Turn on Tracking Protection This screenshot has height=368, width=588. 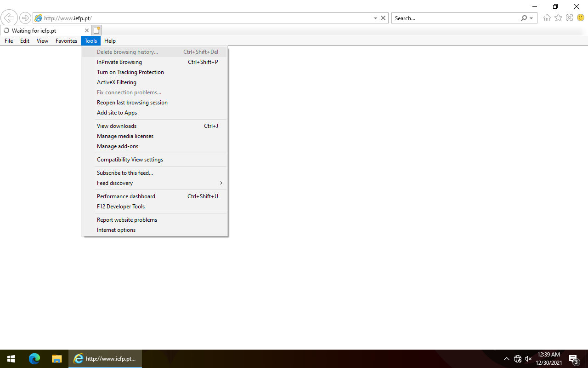pyautogui.click(x=130, y=72)
